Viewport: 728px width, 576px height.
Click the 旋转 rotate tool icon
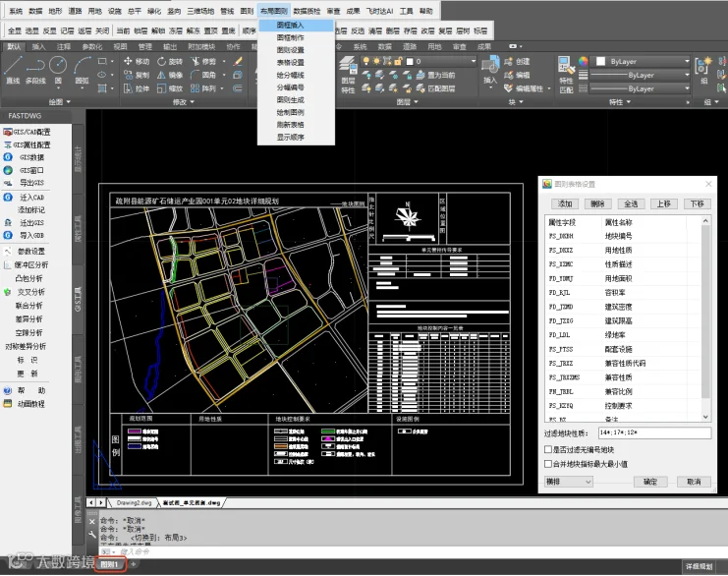[169, 61]
